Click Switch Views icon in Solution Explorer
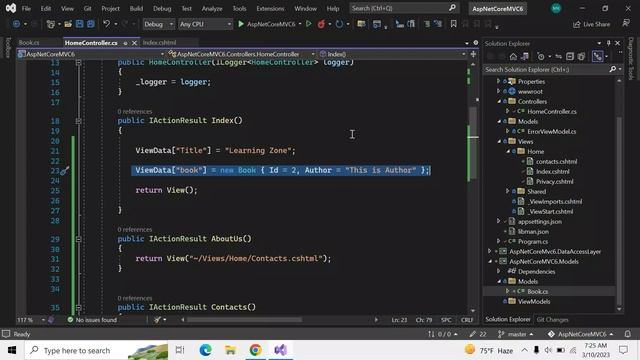Viewport: 640px width, 360px height. pos(525,56)
